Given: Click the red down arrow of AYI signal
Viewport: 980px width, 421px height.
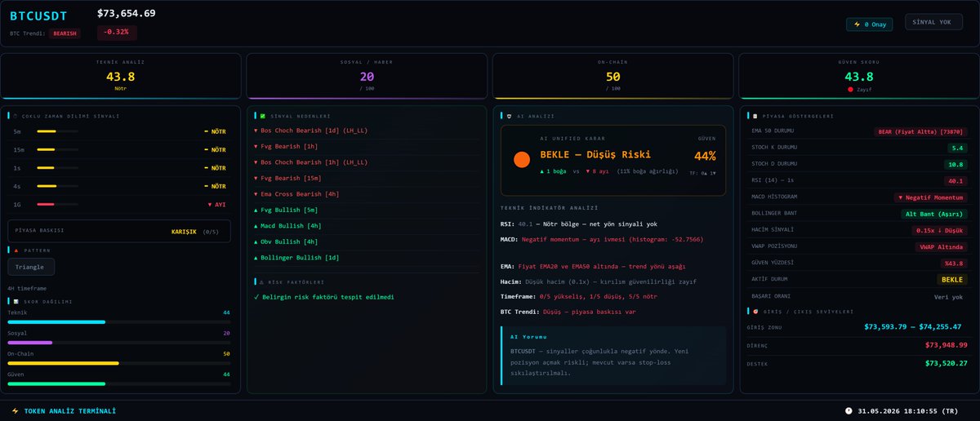Looking at the screenshot, I should (211, 204).
